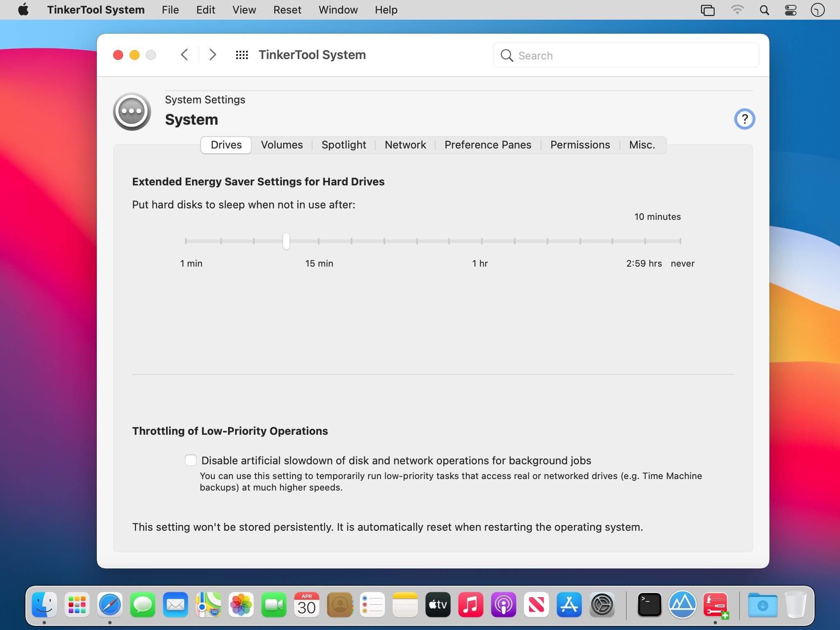Screen dimensions: 840x630
Task: Enable Disable artificial slowdown checkbox
Action: tap(191, 460)
